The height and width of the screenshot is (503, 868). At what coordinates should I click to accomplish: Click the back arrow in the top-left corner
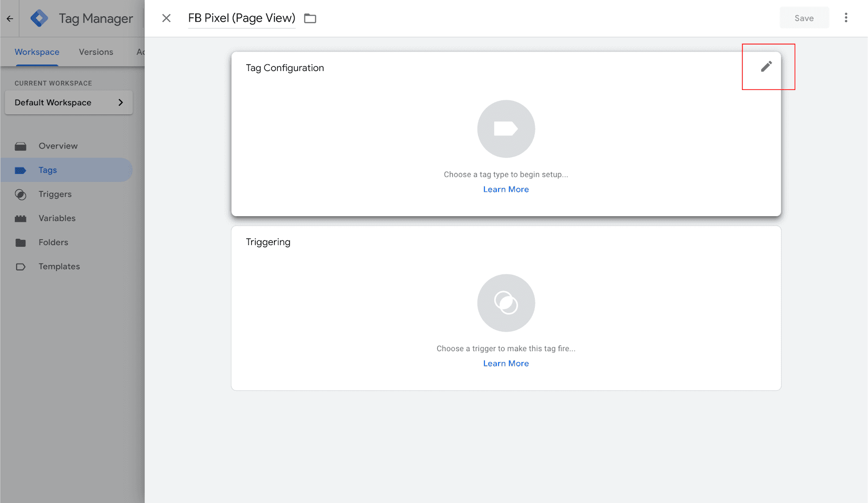pos(10,18)
